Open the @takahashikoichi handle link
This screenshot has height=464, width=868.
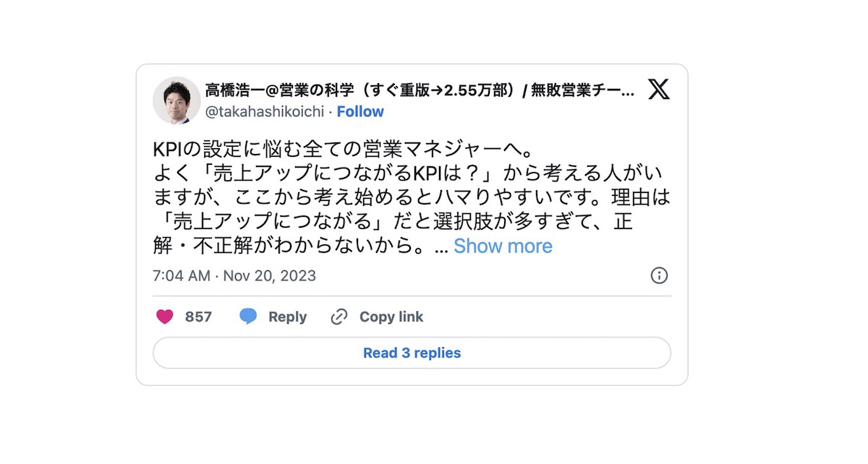coord(264,111)
